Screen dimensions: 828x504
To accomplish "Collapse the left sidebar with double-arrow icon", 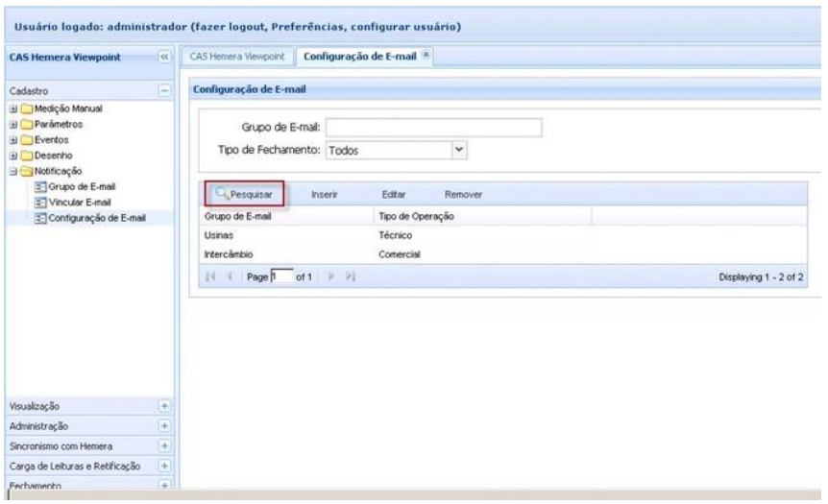I will coord(164,58).
